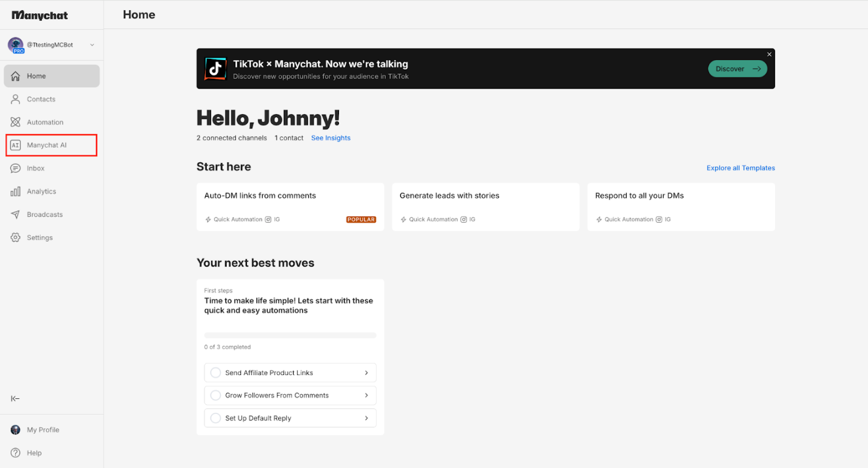Click the Discover button in TikTok banner

pyautogui.click(x=737, y=69)
